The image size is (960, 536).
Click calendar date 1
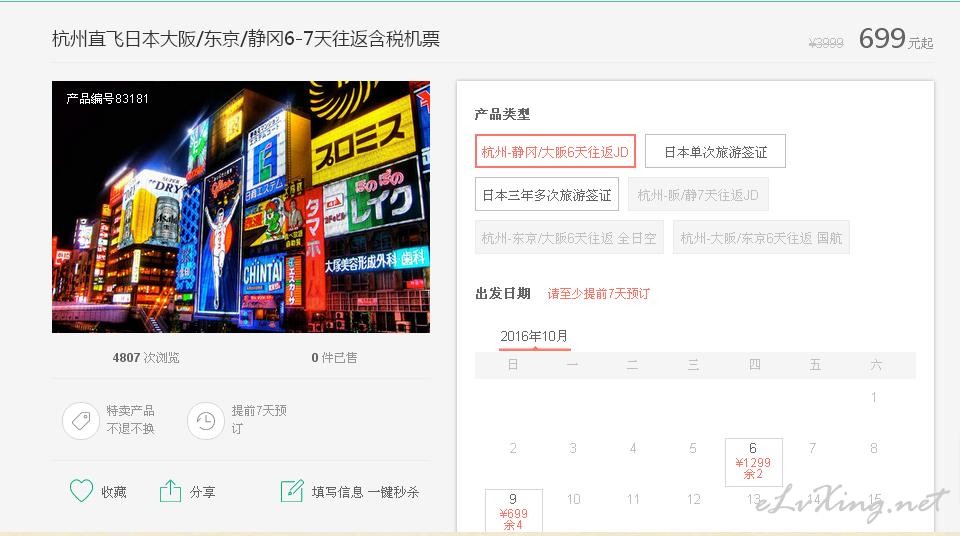(874, 398)
